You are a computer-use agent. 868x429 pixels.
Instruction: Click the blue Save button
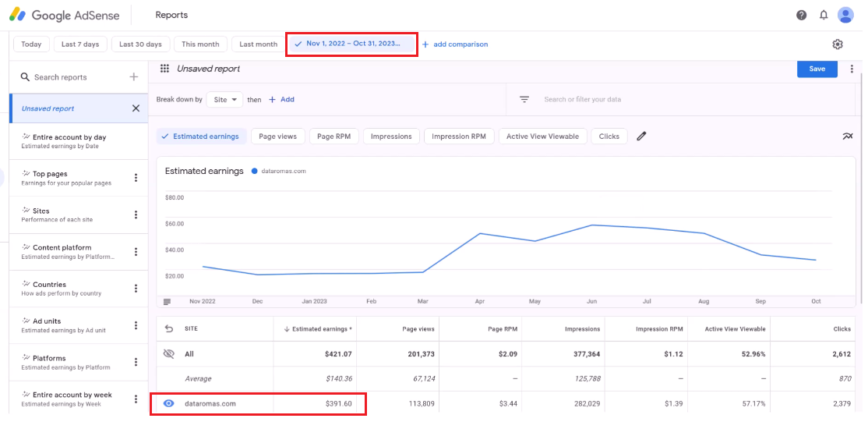pos(817,69)
